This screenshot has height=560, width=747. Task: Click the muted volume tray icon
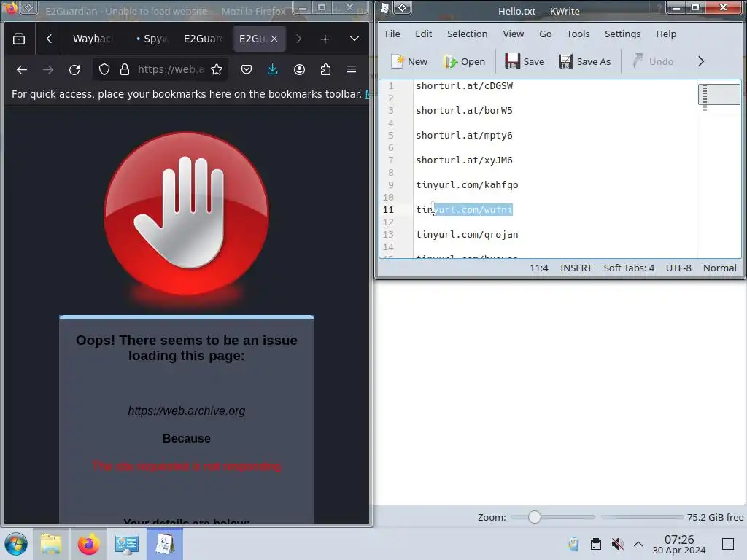click(x=617, y=544)
